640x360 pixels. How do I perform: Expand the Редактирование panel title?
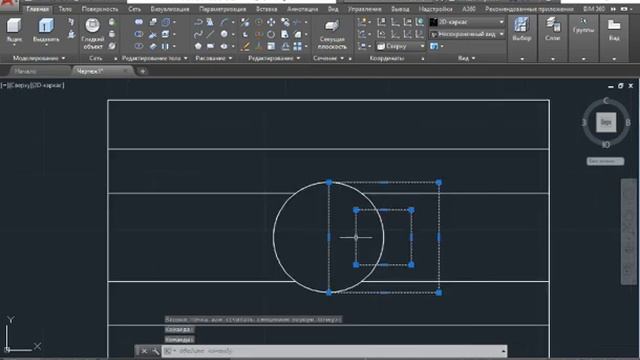(x=273, y=58)
